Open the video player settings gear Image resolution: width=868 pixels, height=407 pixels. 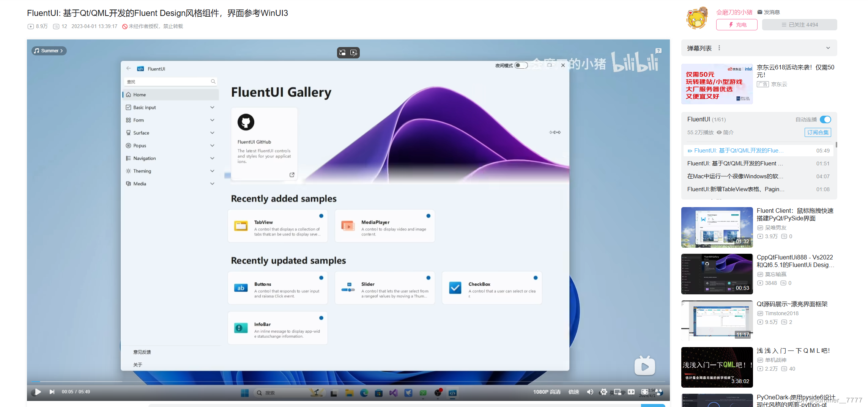point(603,392)
